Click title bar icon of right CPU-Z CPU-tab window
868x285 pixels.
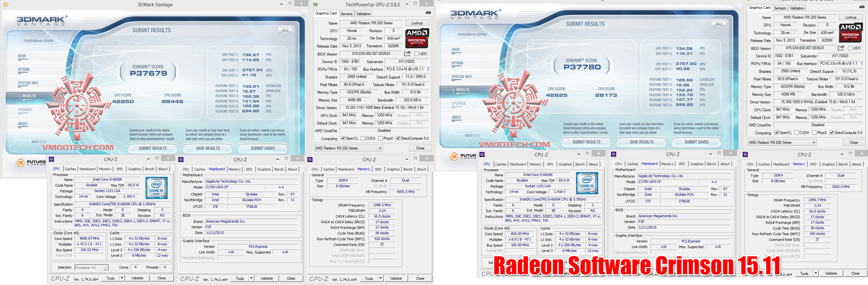point(482,154)
